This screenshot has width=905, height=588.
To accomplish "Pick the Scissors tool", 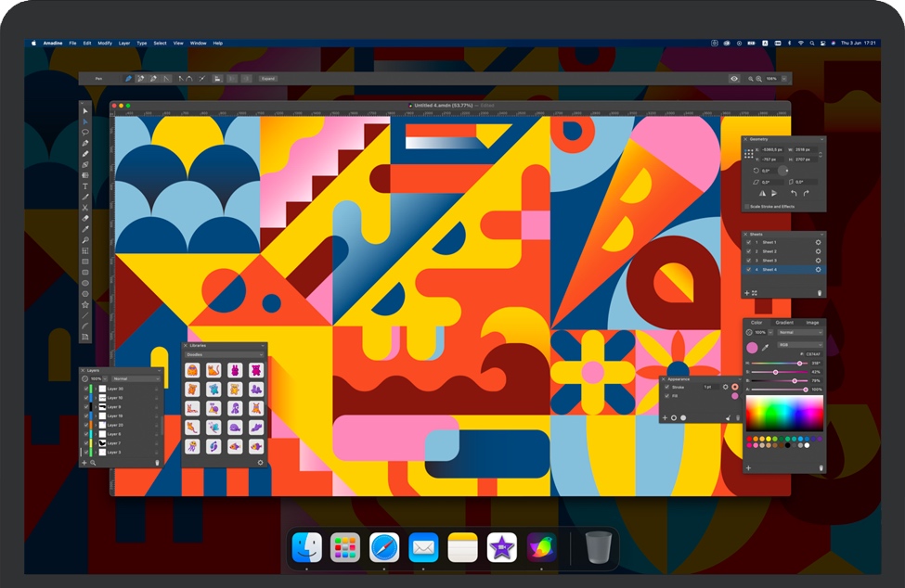I will (x=85, y=208).
